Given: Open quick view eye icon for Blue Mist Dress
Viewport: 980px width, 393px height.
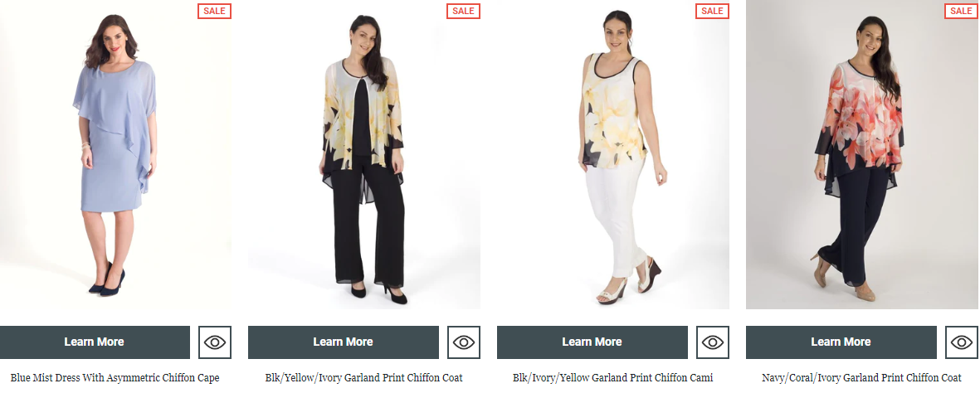Looking at the screenshot, I should pyautogui.click(x=215, y=342).
